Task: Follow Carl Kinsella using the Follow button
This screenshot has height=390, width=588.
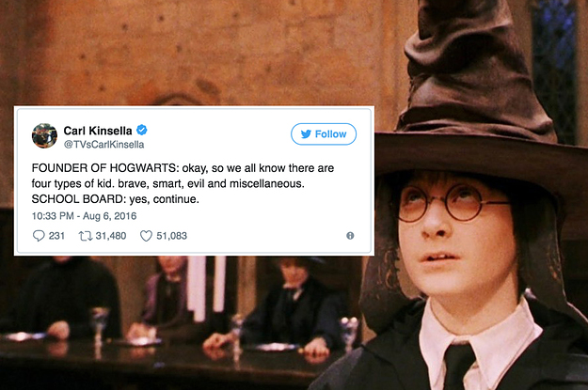Action: pos(324,134)
